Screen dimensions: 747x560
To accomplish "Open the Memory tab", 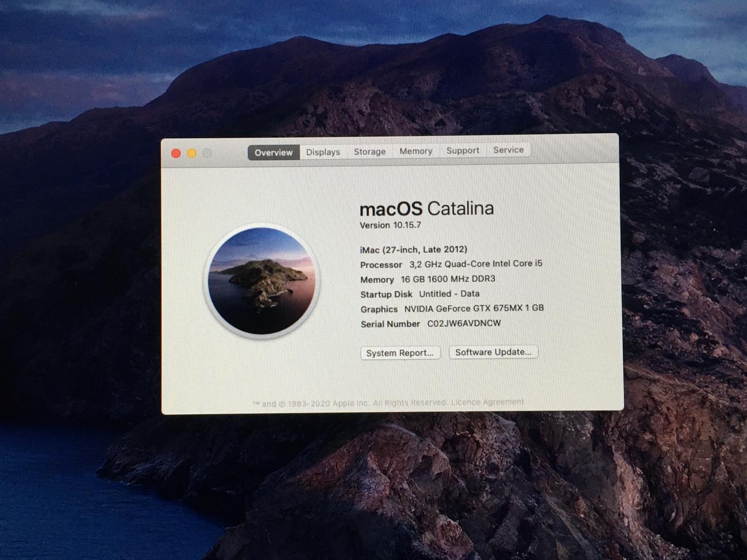I will (x=415, y=151).
